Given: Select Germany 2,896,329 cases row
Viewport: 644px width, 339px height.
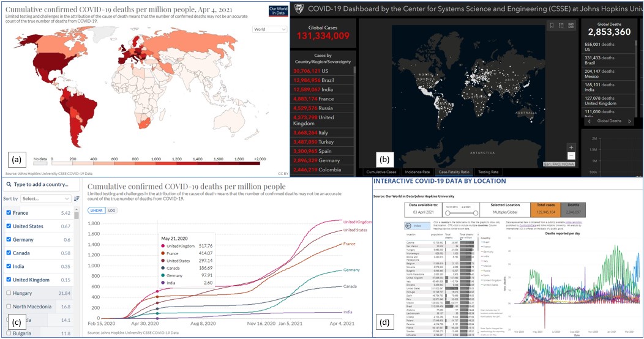Looking at the screenshot, I should [x=323, y=160].
